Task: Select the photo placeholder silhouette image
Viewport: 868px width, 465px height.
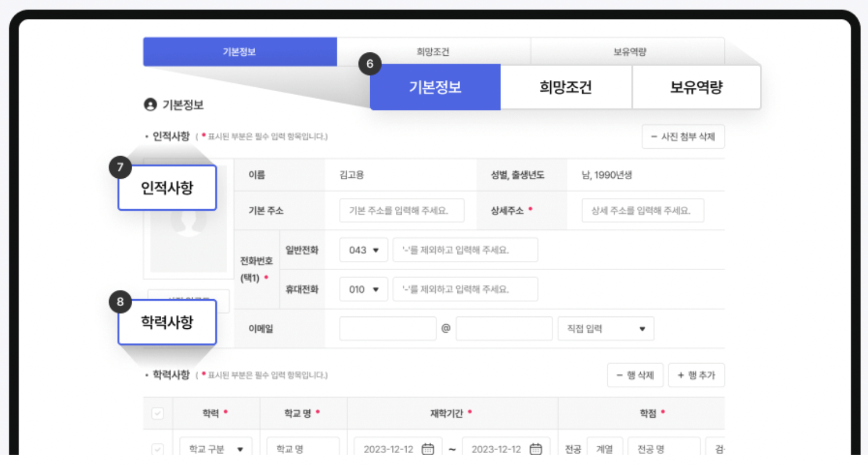Action: coord(187,228)
